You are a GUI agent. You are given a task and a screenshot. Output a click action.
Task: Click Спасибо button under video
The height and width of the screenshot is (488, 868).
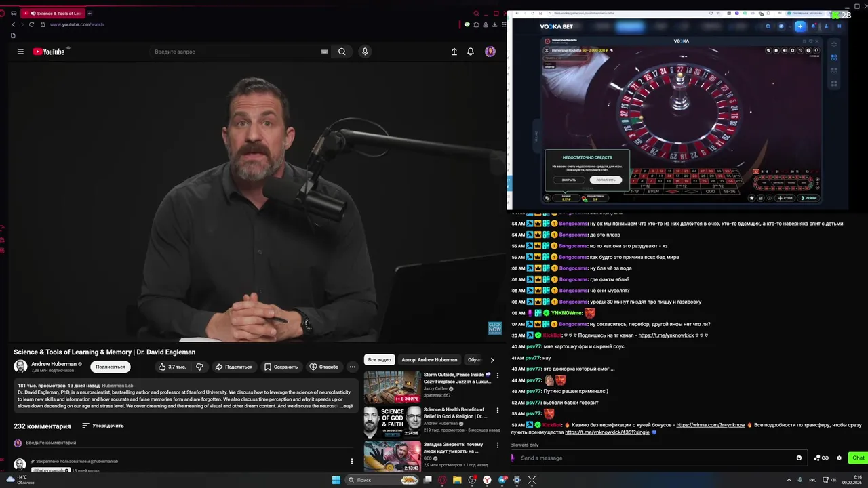coord(324,367)
